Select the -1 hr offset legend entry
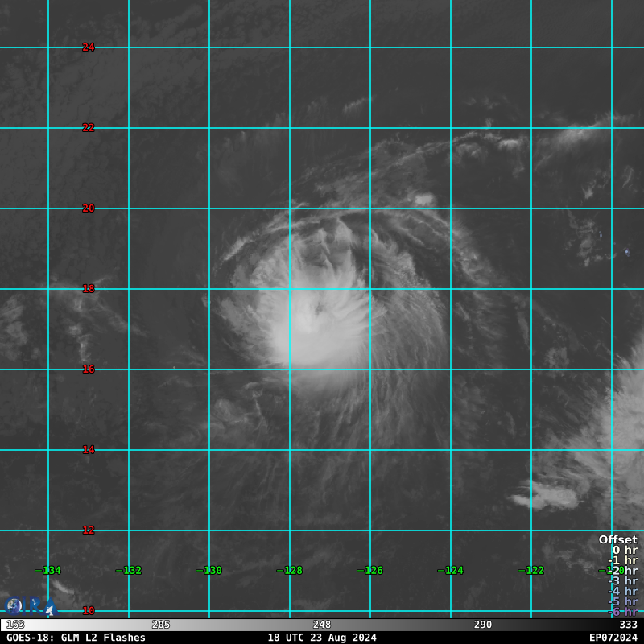 tap(622, 560)
